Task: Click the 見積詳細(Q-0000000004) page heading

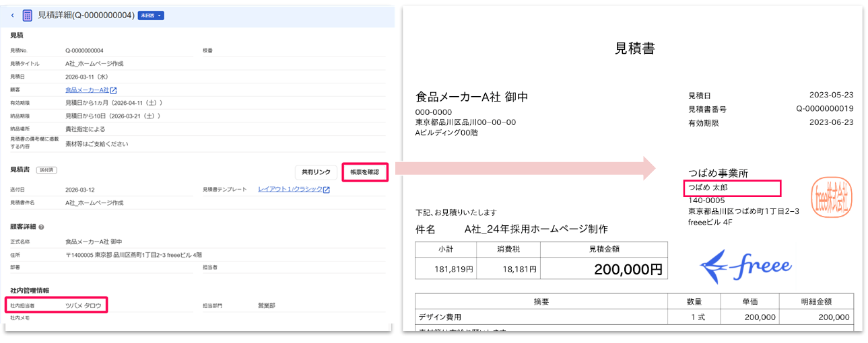Action: click(x=86, y=15)
